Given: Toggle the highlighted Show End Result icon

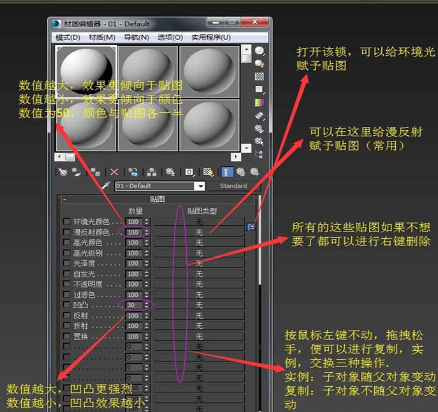Looking at the screenshot, I should (227, 172).
